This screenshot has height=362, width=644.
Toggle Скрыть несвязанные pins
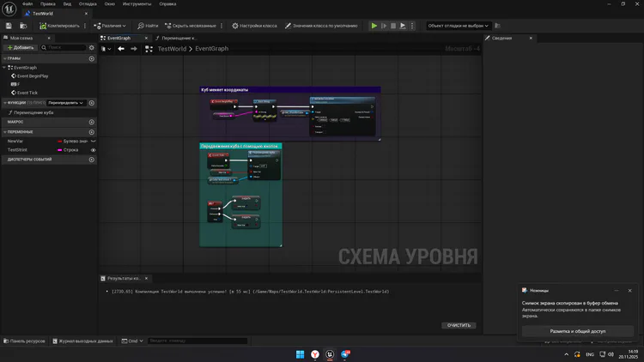click(190, 26)
